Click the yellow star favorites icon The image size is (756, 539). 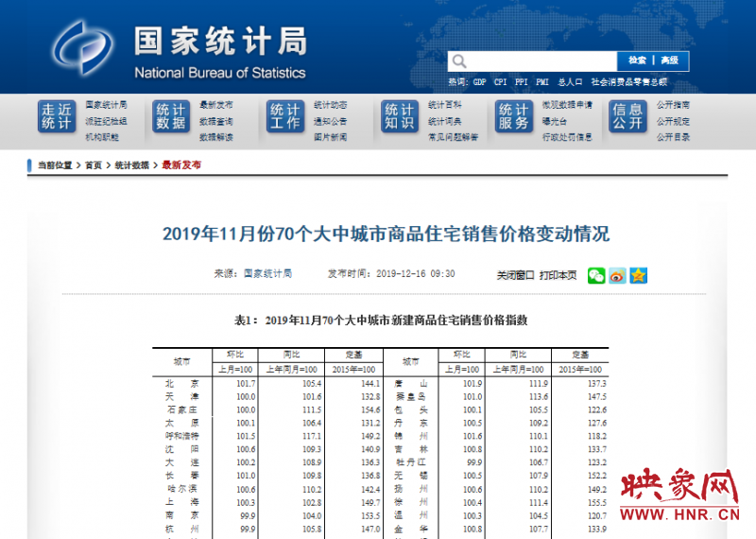(639, 275)
